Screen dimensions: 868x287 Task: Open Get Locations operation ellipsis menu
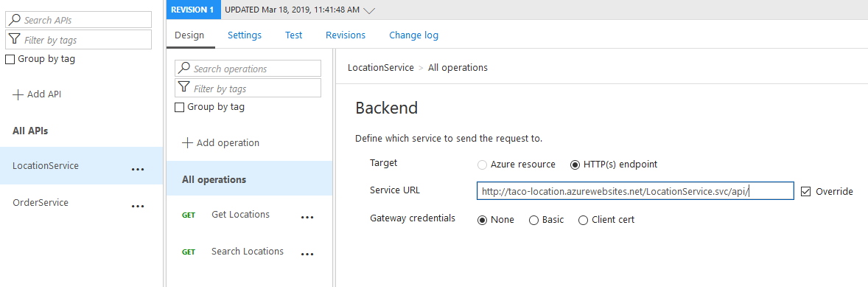tap(307, 218)
